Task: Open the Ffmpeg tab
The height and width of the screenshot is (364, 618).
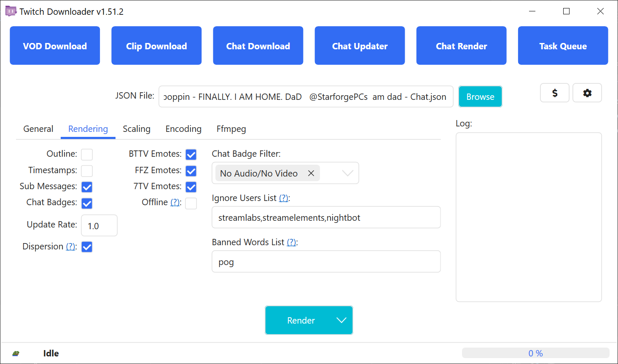Action: point(231,129)
